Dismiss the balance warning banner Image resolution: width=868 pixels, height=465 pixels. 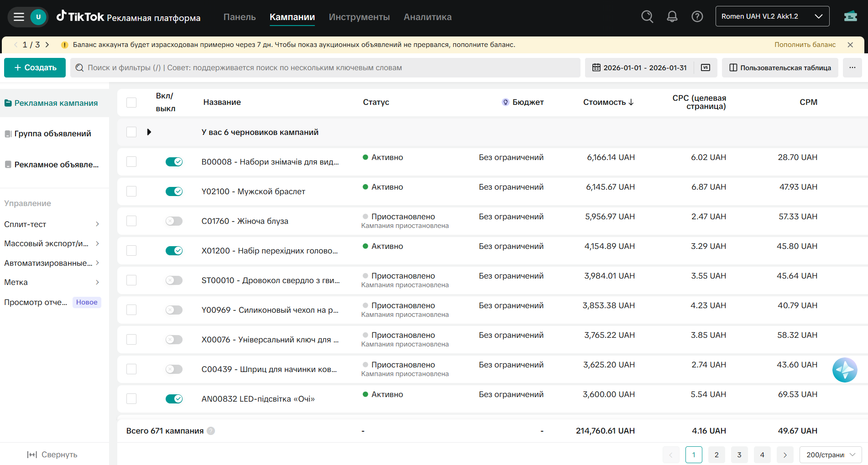click(850, 45)
